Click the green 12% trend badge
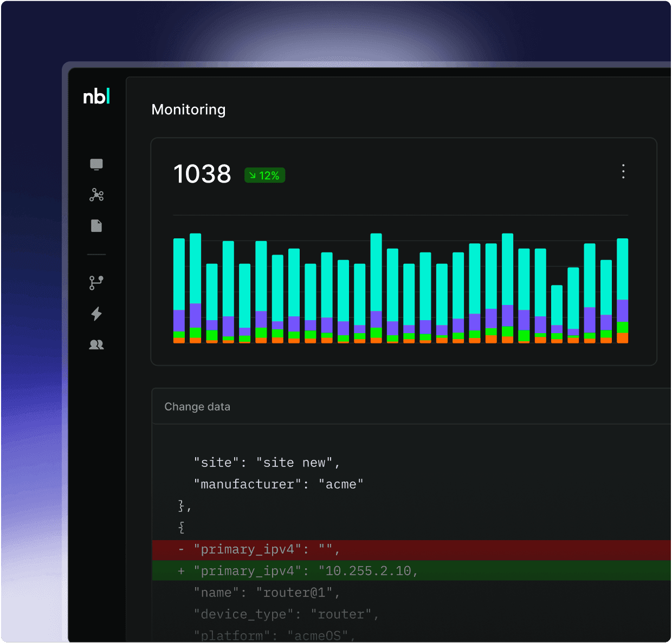 tap(264, 175)
